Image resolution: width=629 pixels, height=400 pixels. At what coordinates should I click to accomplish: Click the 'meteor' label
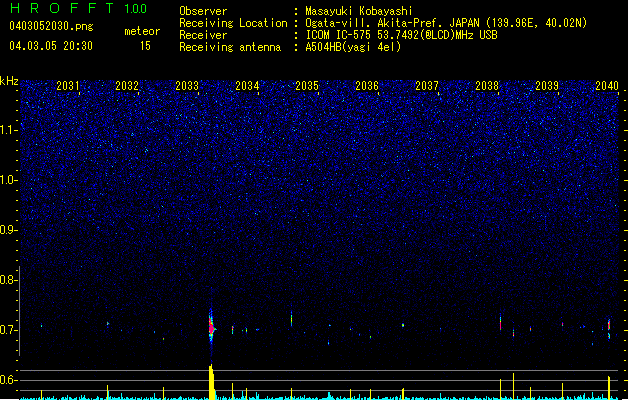pos(142,31)
